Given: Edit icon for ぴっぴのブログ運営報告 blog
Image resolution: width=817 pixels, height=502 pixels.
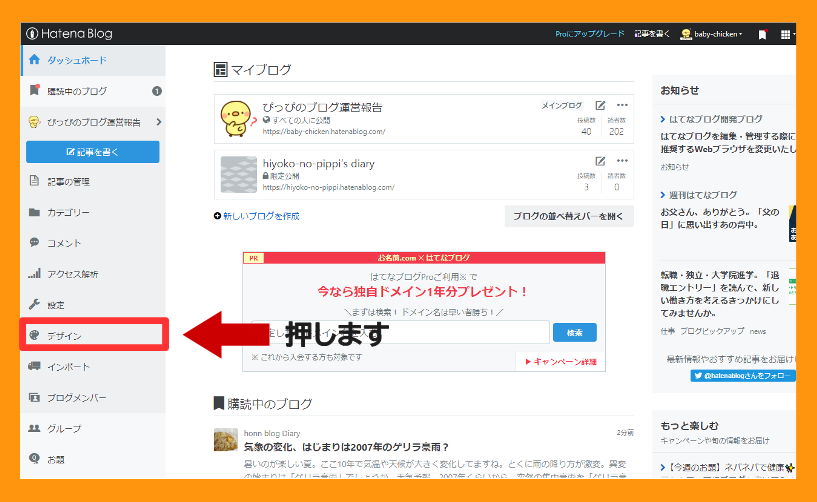Looking at the screenshot, I should 600,105.
